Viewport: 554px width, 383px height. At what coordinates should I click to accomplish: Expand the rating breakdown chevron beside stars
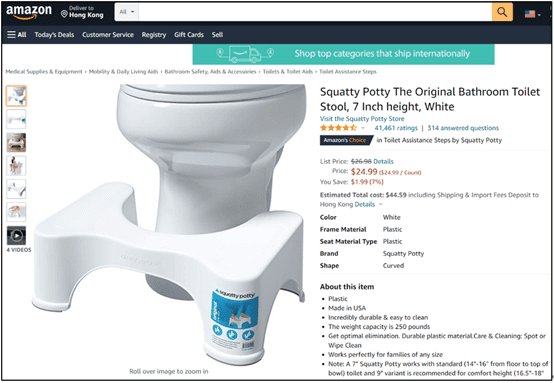click(x=363, y=128)
